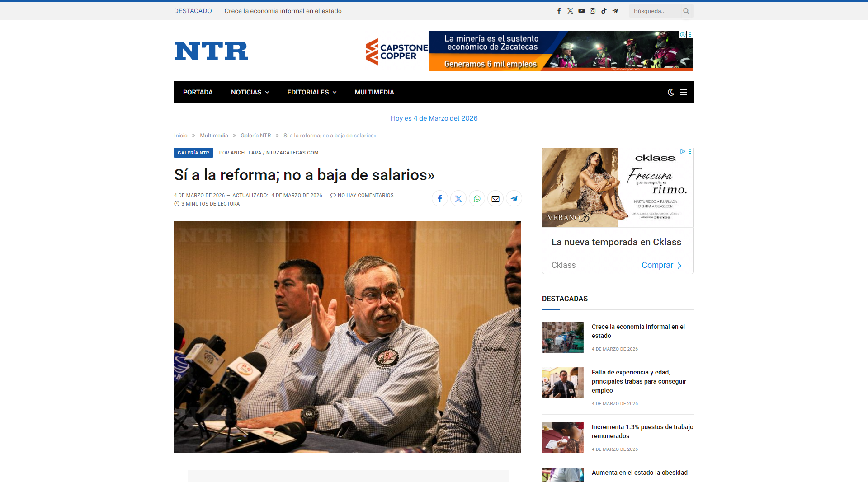Open top headline 'Crece la economía informal'
Screen dimensions: 868x482
283,11
